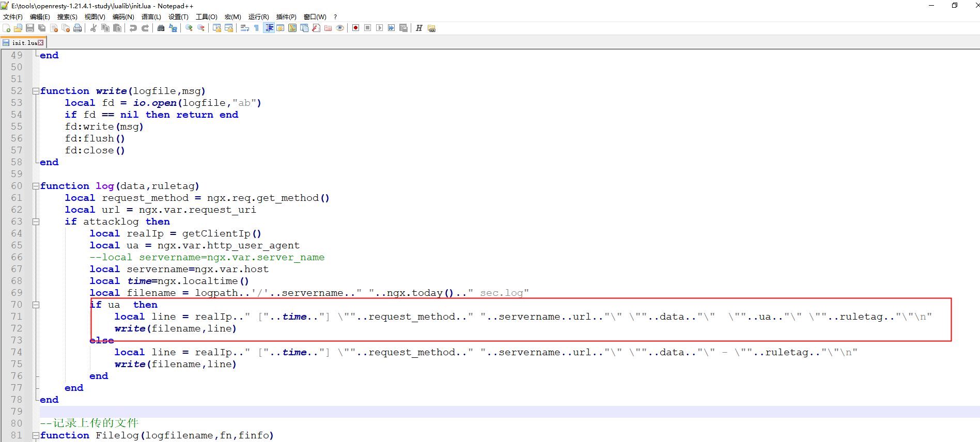Viewport: 980px width, 442px height.
Task: Print the file using the Print icon
Action: (x=77, y=28)
